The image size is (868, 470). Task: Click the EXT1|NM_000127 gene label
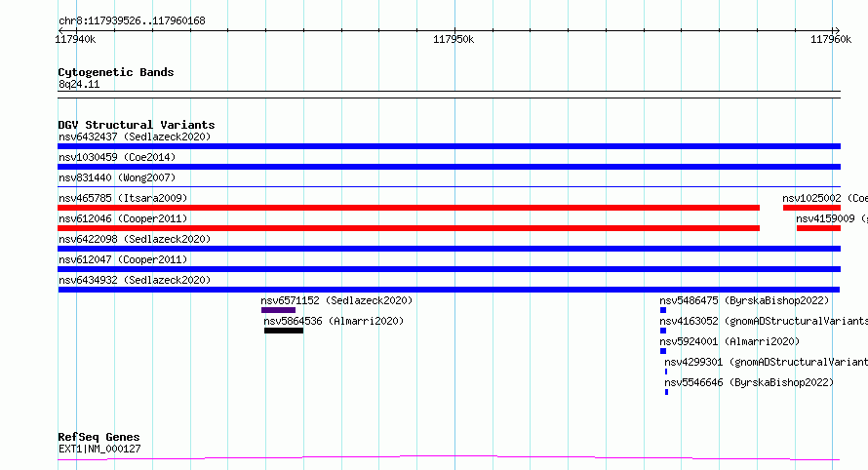99,449
